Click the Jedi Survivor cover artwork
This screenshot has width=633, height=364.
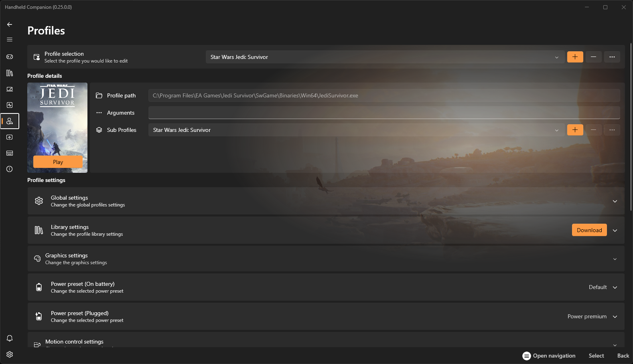point(57,127)
